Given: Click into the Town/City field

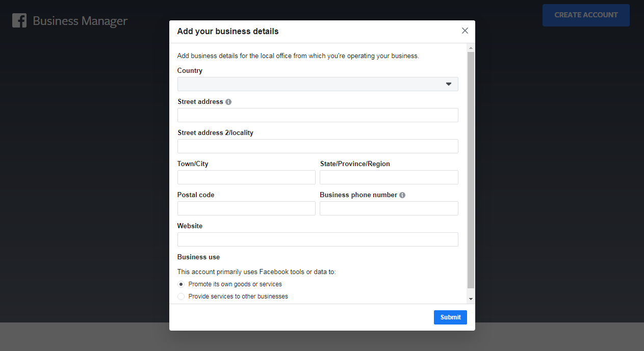Looking at the screenshot, I should click(x=246, y=177).
